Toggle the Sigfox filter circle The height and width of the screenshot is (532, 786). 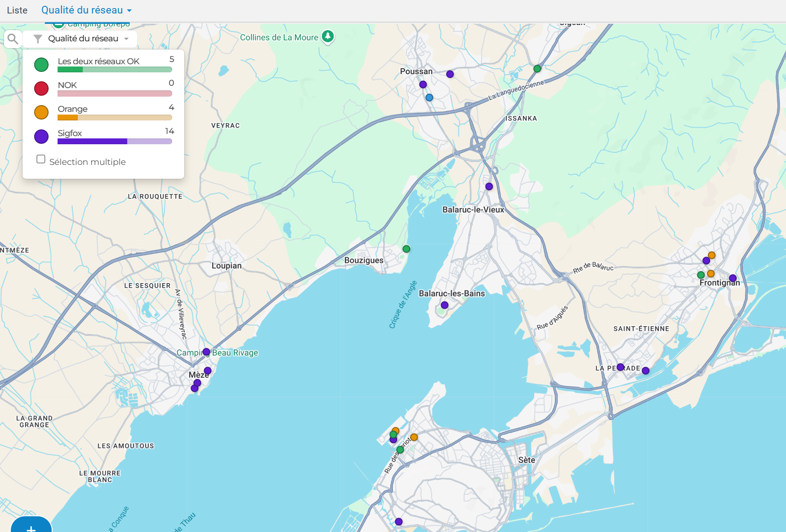tap(41, 137)
